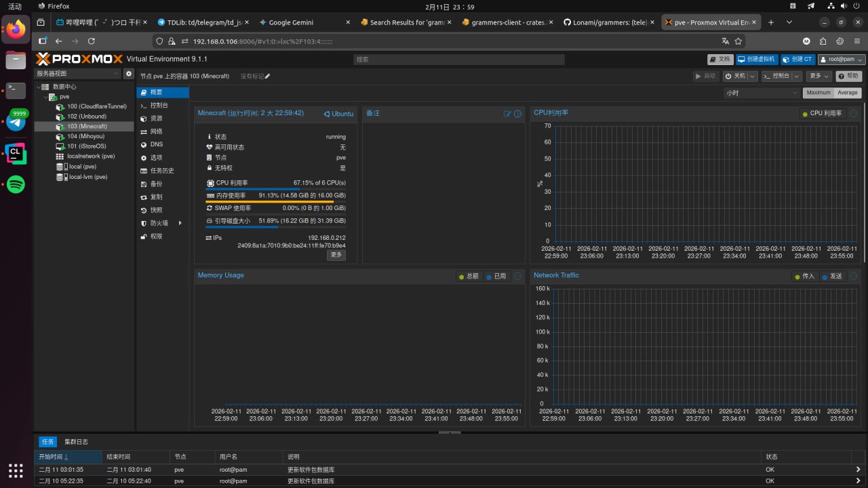Open Telegram from the Ubuntu dock

(16, 122)
